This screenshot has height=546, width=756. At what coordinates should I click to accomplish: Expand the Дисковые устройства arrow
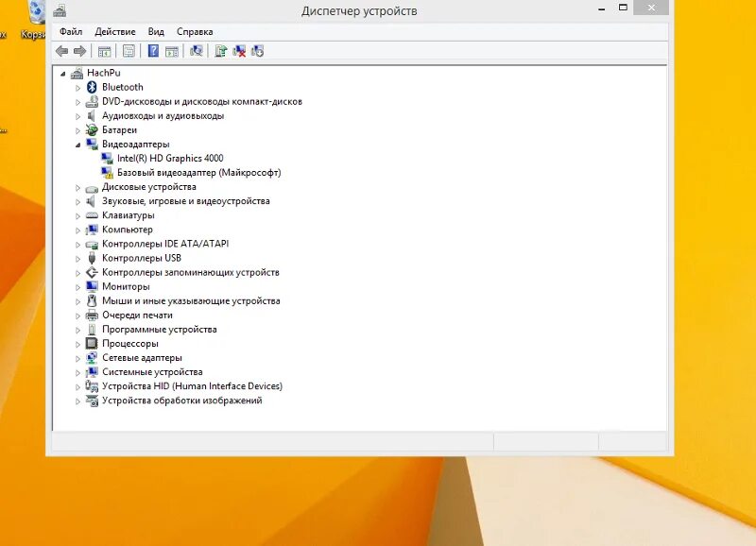[x=77, y=187]
